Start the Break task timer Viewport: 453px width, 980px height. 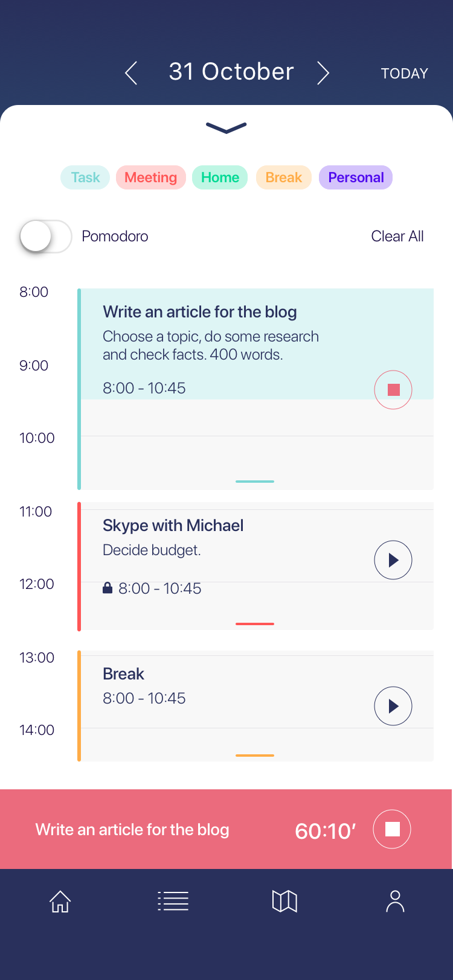[x=393, y=706]
